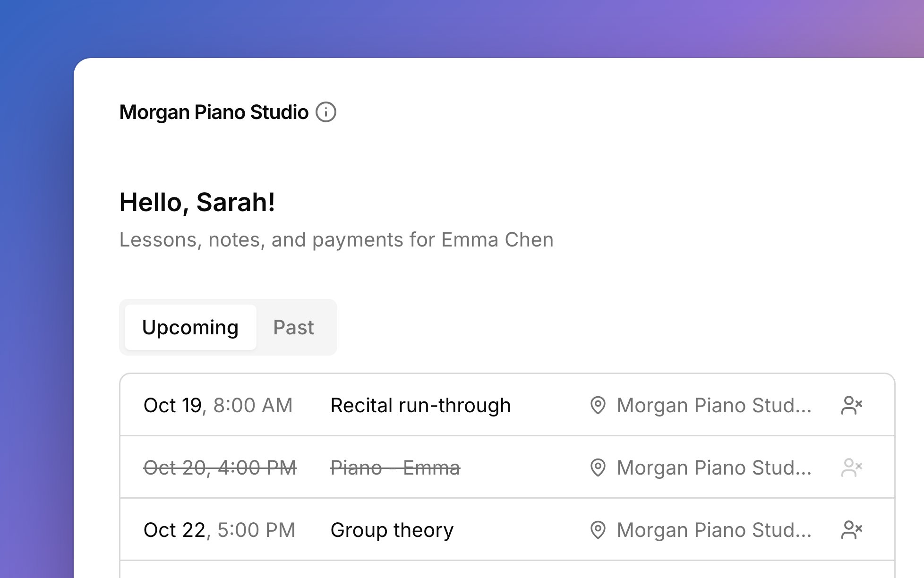Click the Hello, Sarah! heading

tap(197, 202)
